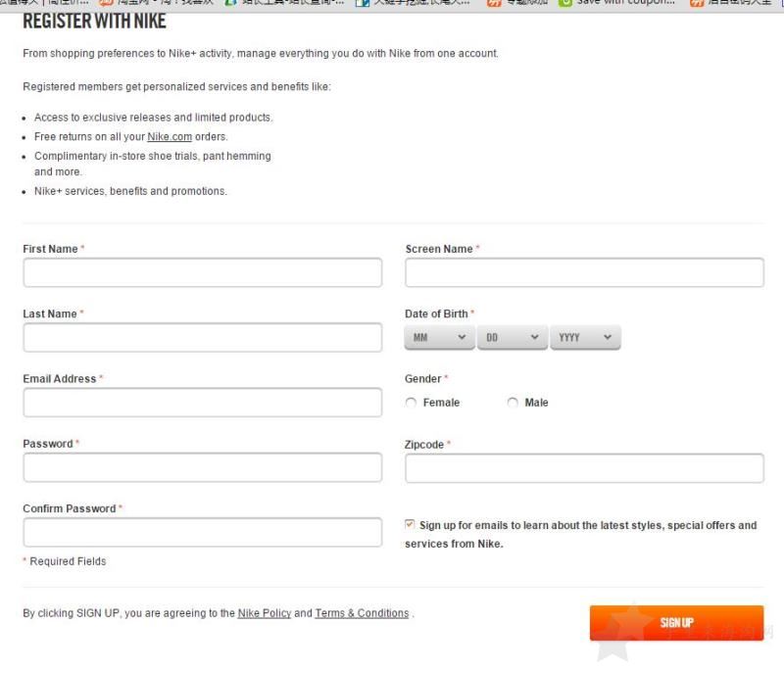Open the Nike.com link in benefits list
The image size is (784, 673).
(170, 137)
